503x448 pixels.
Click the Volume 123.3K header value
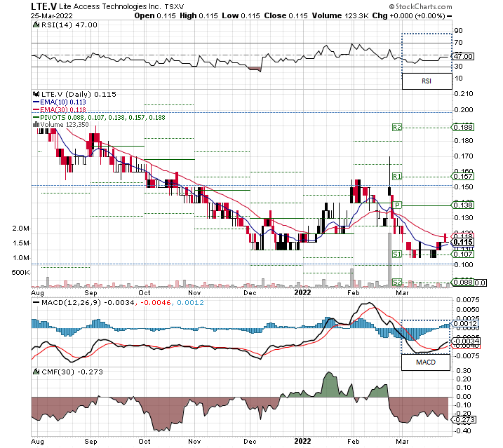click(x=340, y=15)
